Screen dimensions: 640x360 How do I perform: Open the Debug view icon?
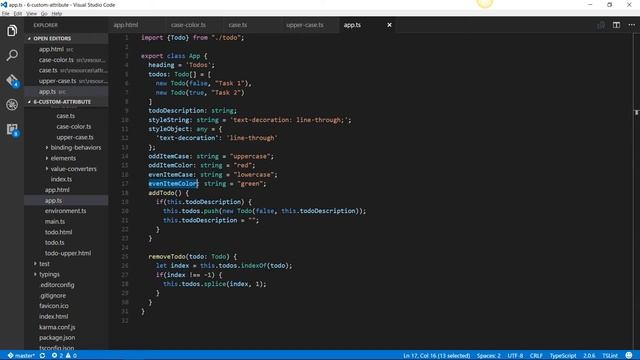12,105
